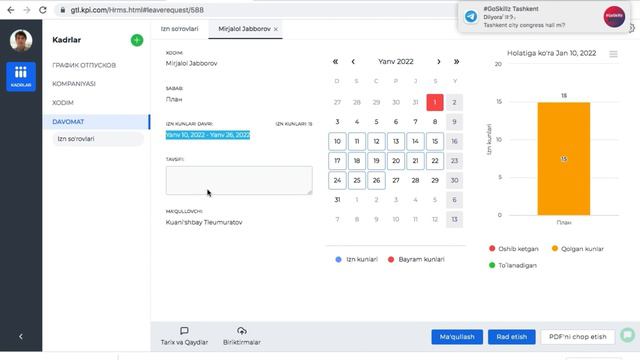Image resolution: width=640 pixels, height=360 pixels.
Task: Click into the Tavsifi description text box
Action: click(239, 180)
